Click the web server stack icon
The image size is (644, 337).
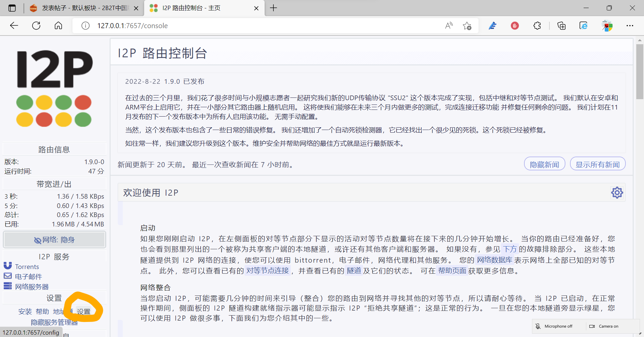click(x=8, y=286)
